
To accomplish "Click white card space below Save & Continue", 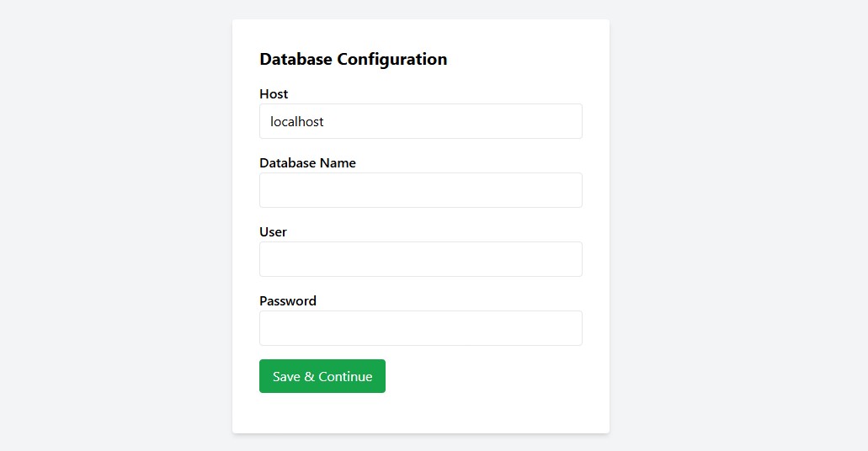I will (x=421, y=413).
